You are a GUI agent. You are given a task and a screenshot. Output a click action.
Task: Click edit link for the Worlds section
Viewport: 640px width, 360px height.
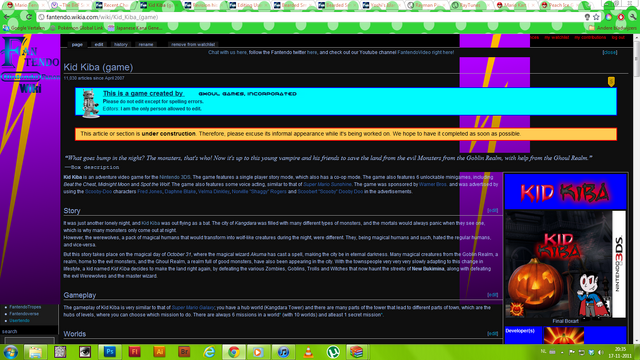click(493, 333)
